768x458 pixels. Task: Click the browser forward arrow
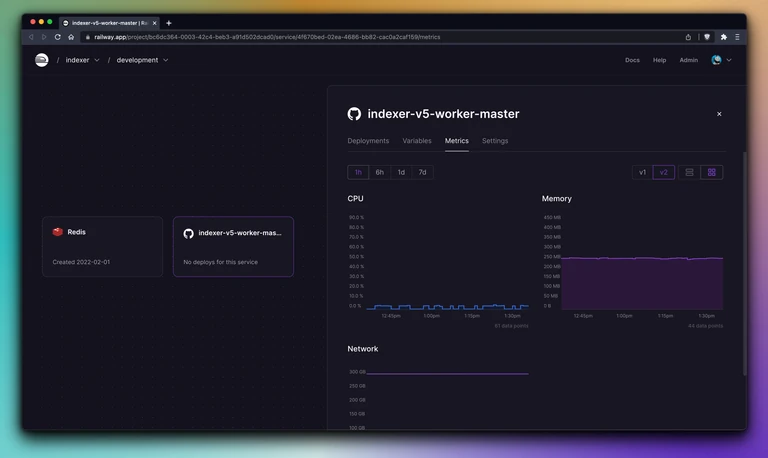[x=44, y=37]
